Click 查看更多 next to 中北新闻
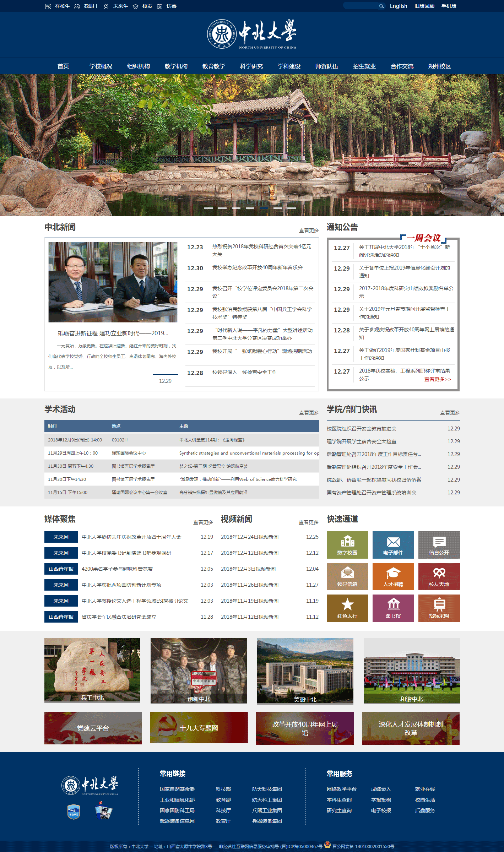This screenshot has width=504, height=852. point(309,230)
